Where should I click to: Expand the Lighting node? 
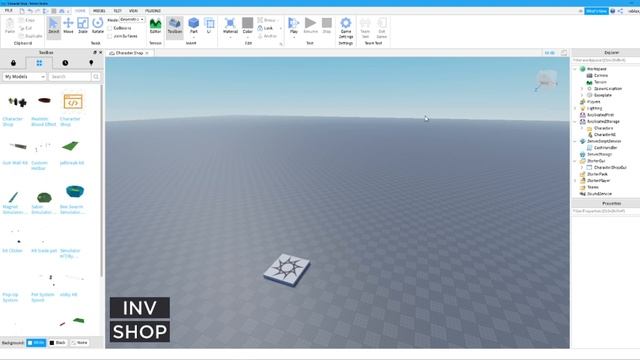tap(576, 108)
